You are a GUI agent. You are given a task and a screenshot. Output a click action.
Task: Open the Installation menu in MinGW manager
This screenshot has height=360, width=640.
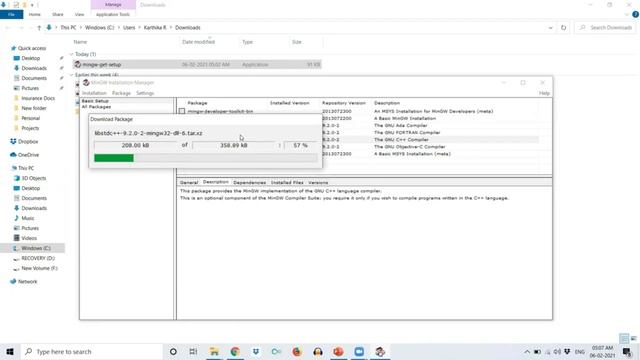[x=94, y=93]
